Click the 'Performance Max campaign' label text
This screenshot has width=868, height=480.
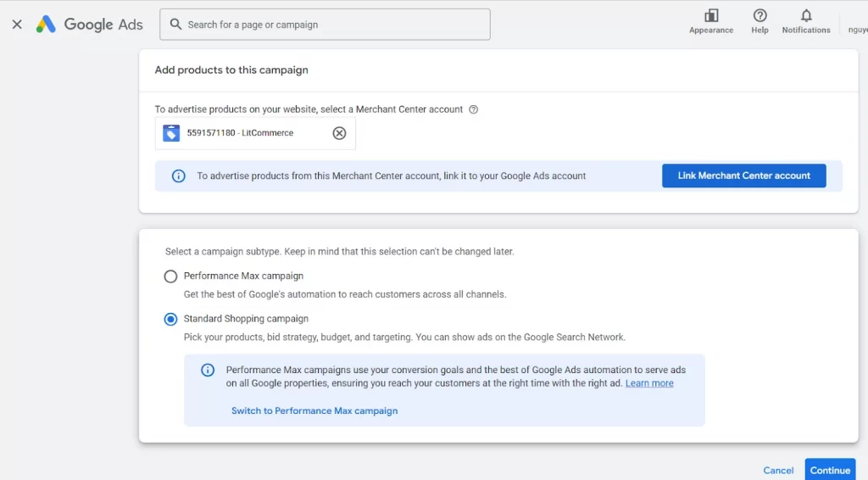tap(243, 276)
